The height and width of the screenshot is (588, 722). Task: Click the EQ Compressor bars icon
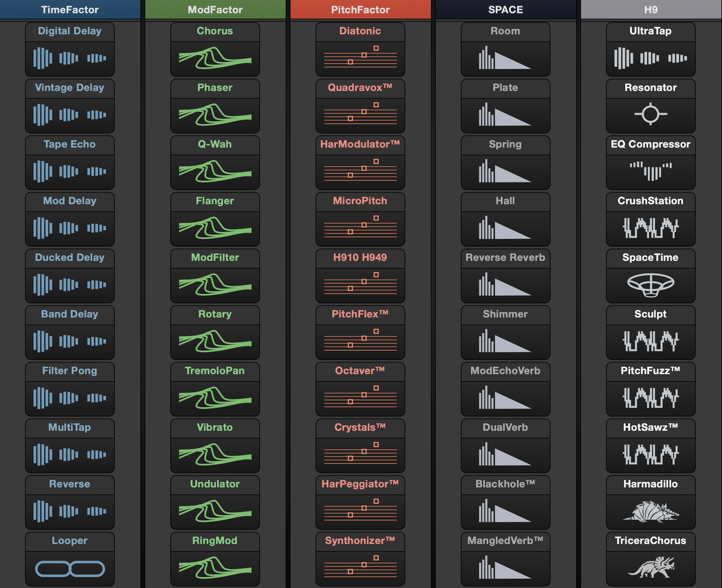tap(650, 171)
